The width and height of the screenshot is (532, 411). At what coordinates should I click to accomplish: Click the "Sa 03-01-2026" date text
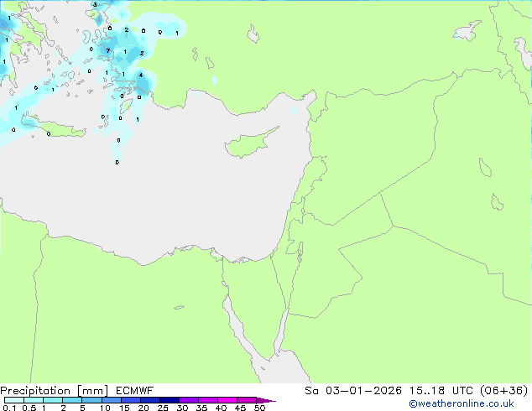click(x=353, y=391)
